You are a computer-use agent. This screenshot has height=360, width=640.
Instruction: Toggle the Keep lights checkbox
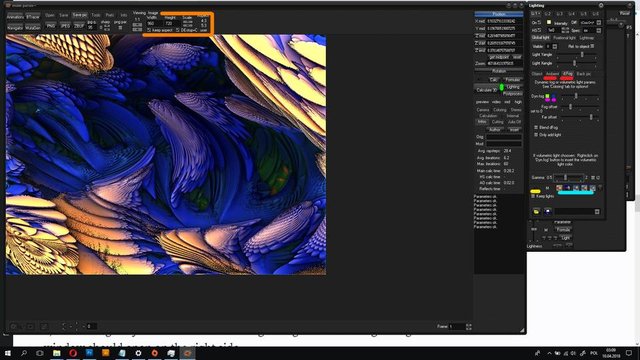[x=533, y=196]
